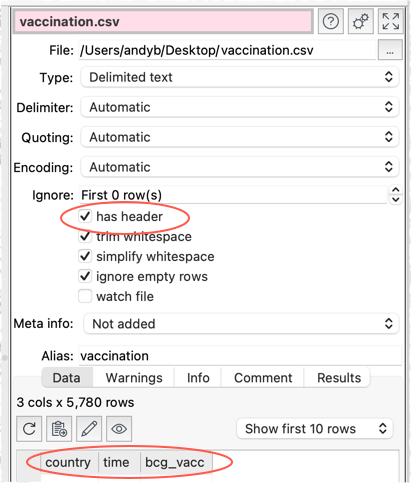
Task: Enable the watch file checkbox
Action: (x=85, y=296)
